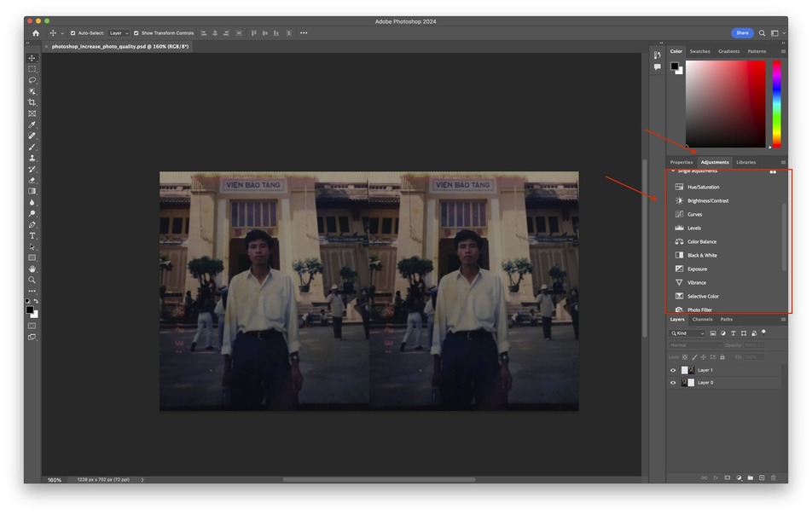Select the History Brush tool
Screen dimensions: 812x515
pyautogui.click(x=32, y=170)
